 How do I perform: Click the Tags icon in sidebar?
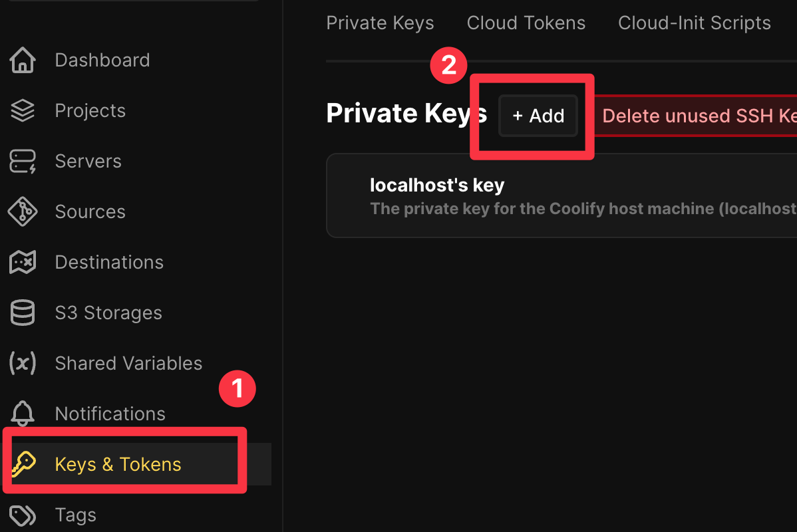23,515
